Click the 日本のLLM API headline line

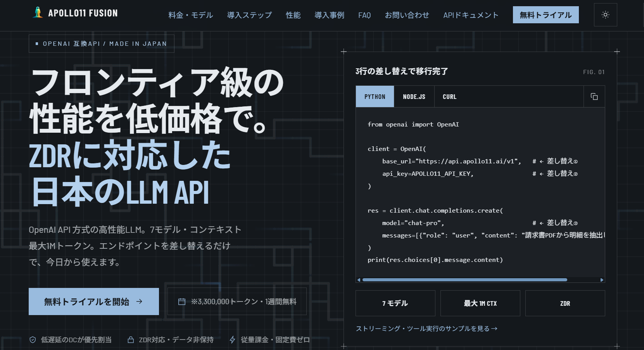(x=121, y=192)
